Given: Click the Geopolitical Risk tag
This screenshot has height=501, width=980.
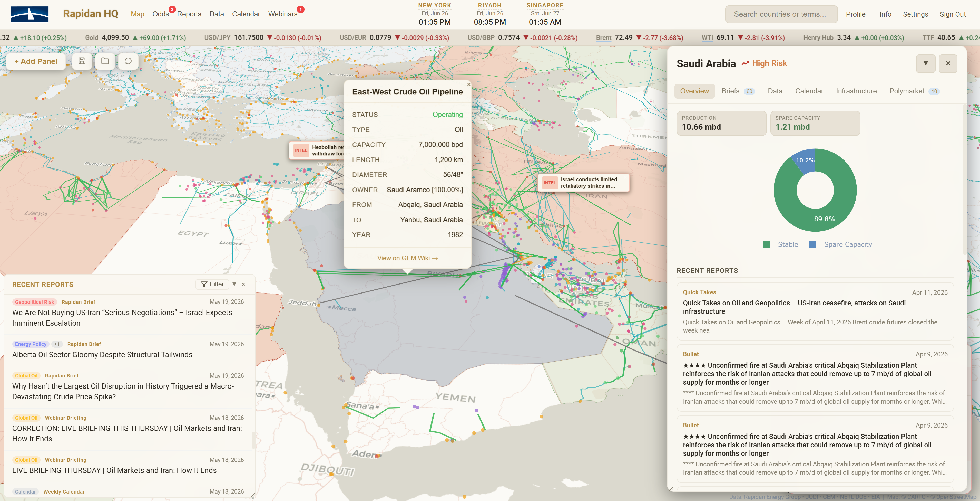Looking at the screenshot, I should pyautogui.click(x=35, y=302).
